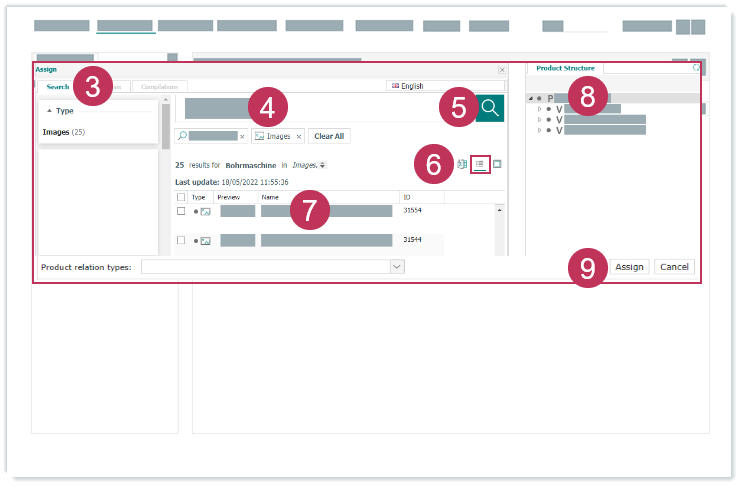
Task: Check the box for item 31544
Action: point(180,241)
